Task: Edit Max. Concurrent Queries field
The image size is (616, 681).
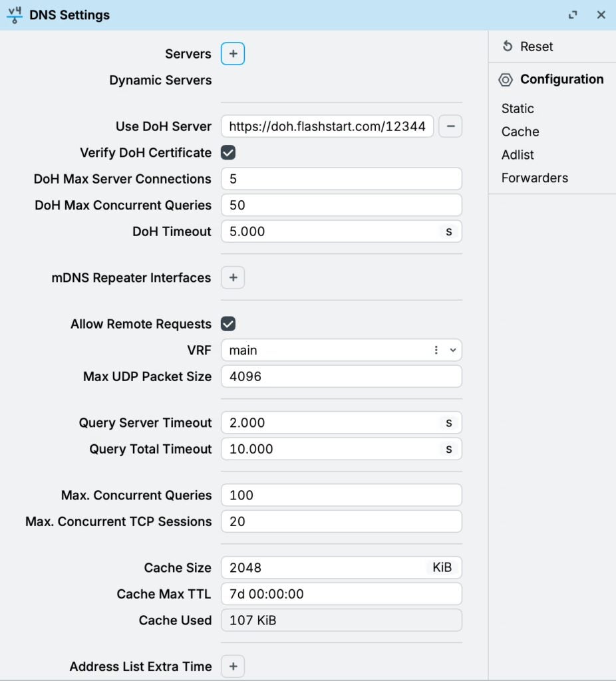Action: click(341, 495)
